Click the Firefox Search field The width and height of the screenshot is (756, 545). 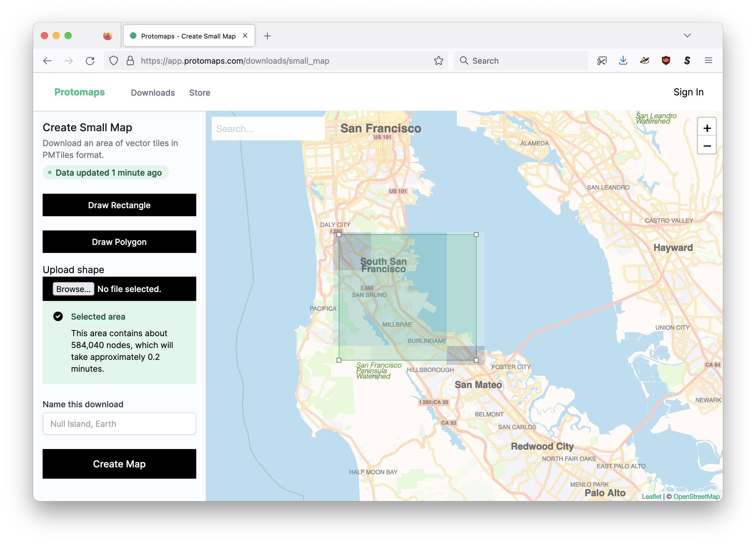pyautogui.click(x=521, y=61)
